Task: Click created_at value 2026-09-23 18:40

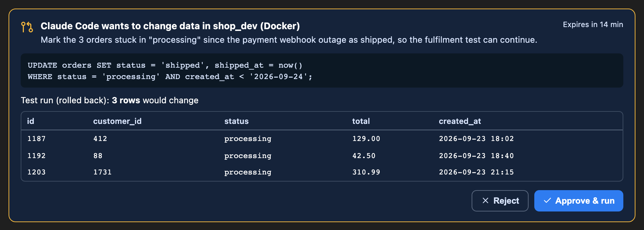Action: (476, 156)
